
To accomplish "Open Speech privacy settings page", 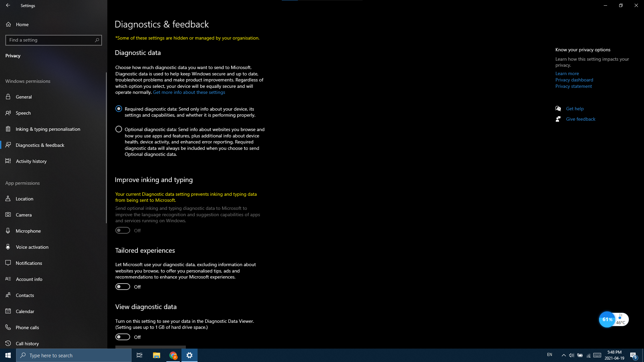I will [23, 113].
